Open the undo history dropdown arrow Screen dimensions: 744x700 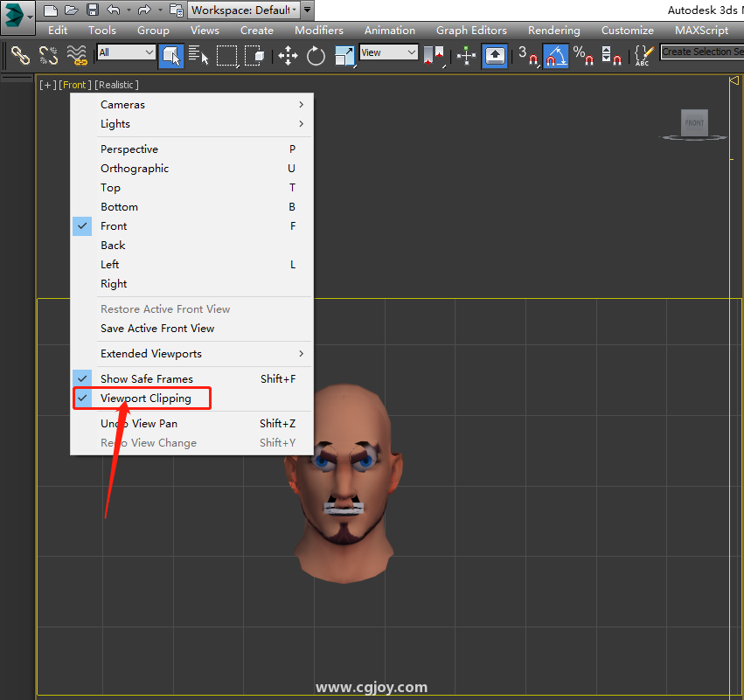tap(129, 10)
